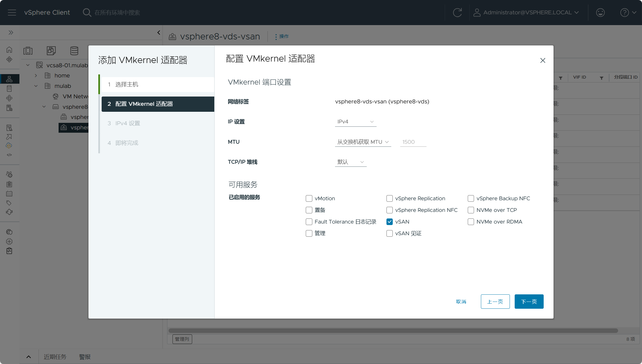Image resolution: width=642 pixels, height=364 pixels.
Task: Open Developer Center code icon in sidebar
Action: coord(9,155)
